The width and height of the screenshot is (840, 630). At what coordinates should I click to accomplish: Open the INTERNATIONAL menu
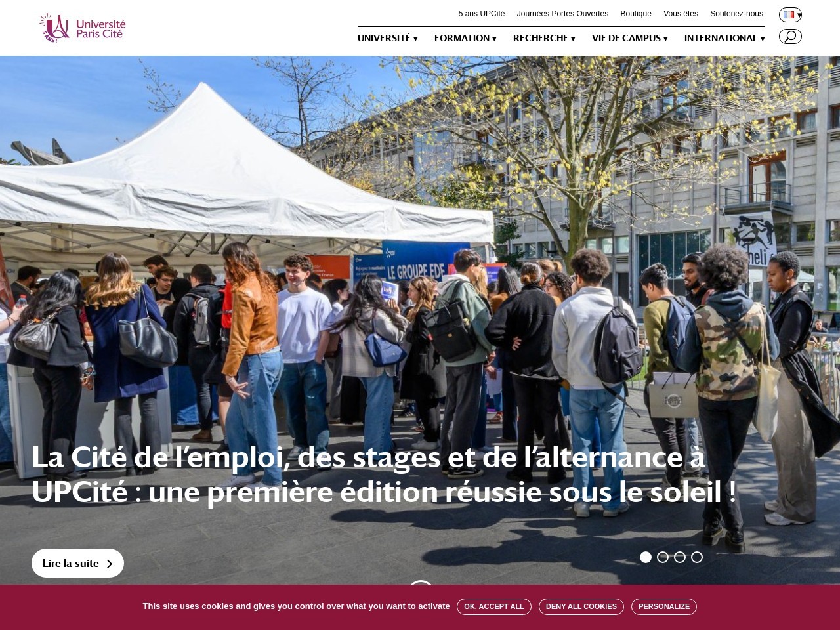(724, 38)
